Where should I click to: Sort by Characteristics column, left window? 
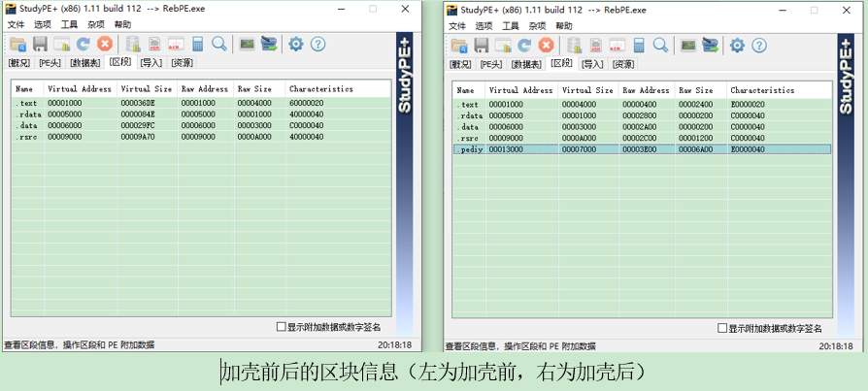[338, 88]
